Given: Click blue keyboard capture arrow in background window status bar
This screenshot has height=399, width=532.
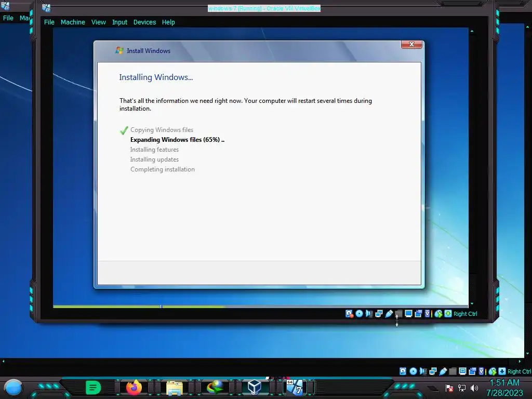Looking at the screenshot, I should pyautogui.click(x=502, y=371).
